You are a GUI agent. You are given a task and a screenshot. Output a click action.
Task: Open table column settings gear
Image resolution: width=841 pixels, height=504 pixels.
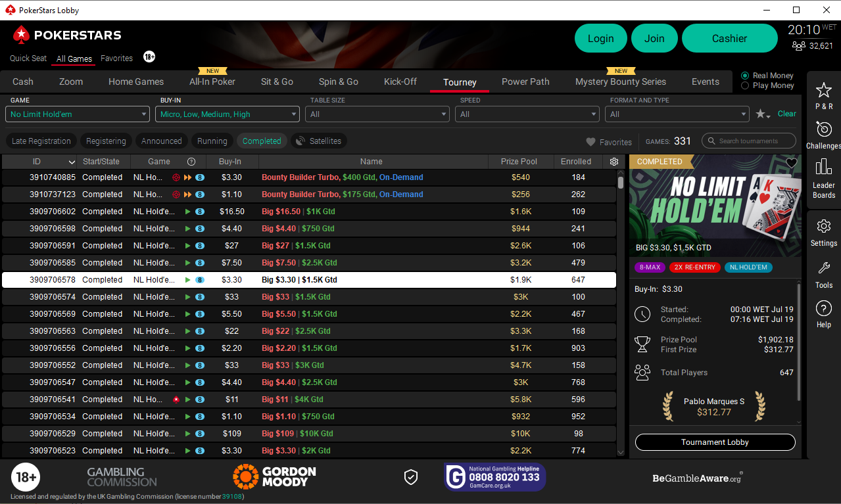tap(614, 162)
